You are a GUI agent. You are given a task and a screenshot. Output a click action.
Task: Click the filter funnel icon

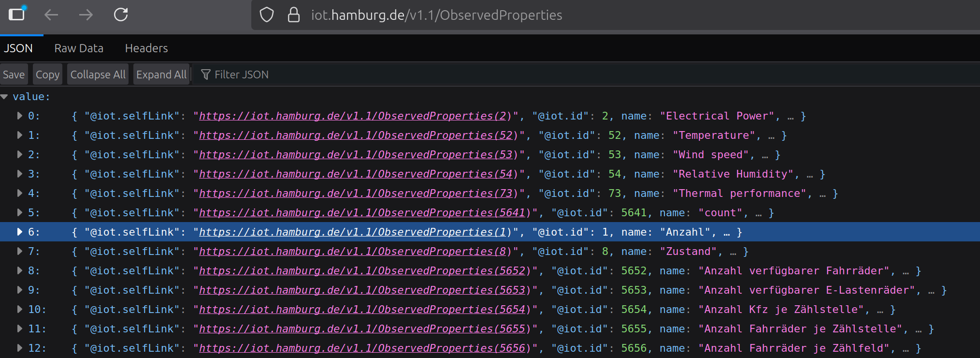tap(206, 75)
